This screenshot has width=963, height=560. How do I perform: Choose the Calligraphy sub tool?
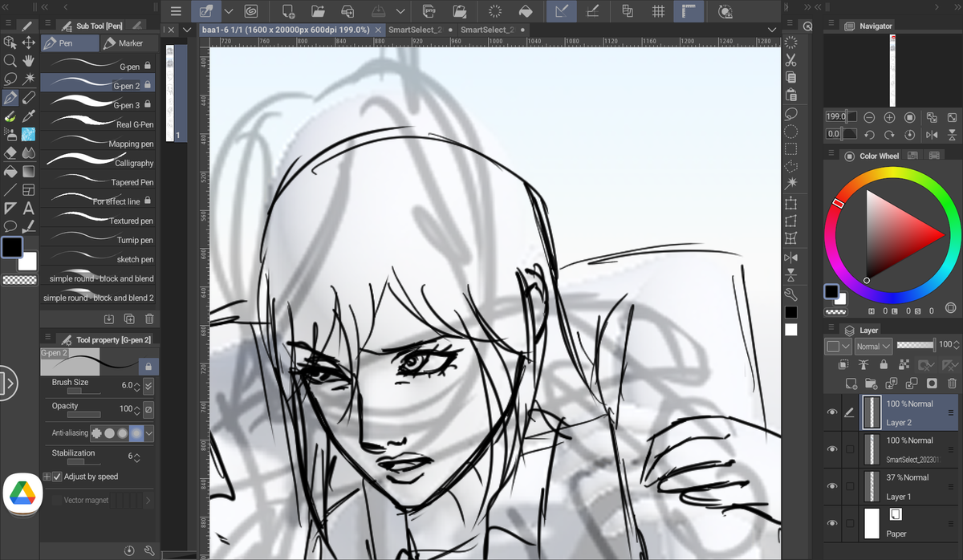coord(97,163)
